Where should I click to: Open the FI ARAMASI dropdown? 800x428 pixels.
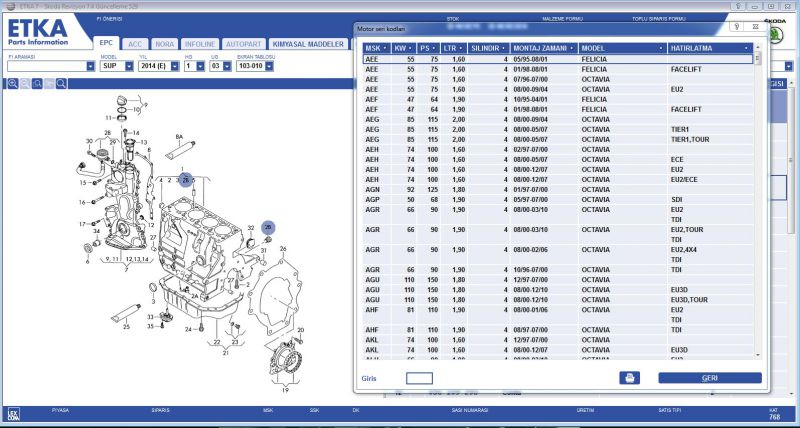[90, 66]
